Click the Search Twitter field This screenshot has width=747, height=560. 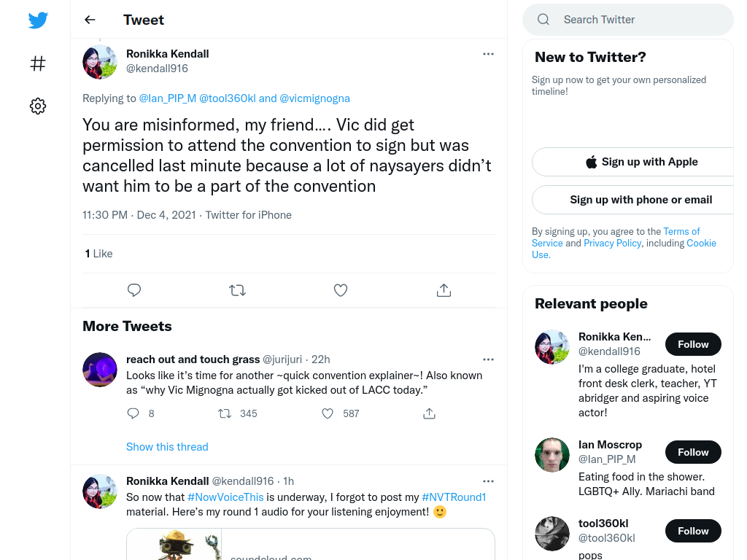628,20
